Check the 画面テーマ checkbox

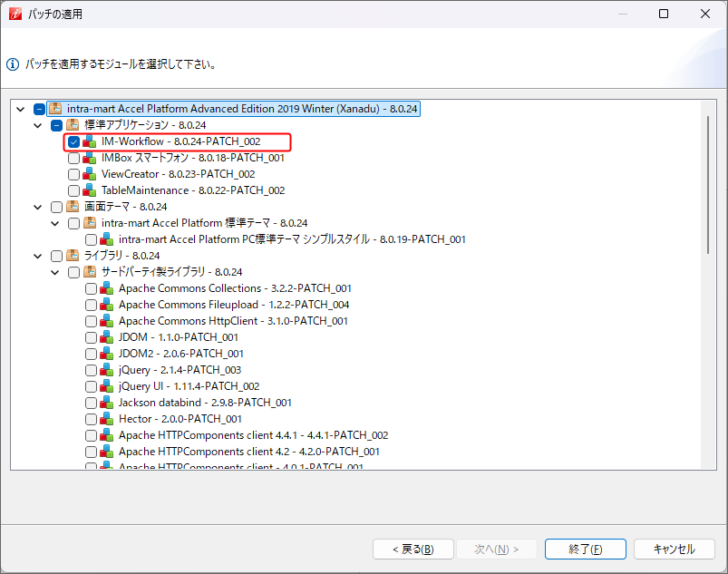tap(56, 207)
